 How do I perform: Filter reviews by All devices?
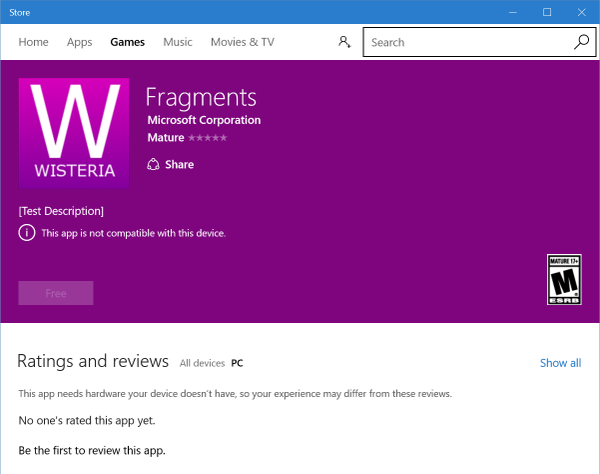pyautogui.click(x=201, y=363)
